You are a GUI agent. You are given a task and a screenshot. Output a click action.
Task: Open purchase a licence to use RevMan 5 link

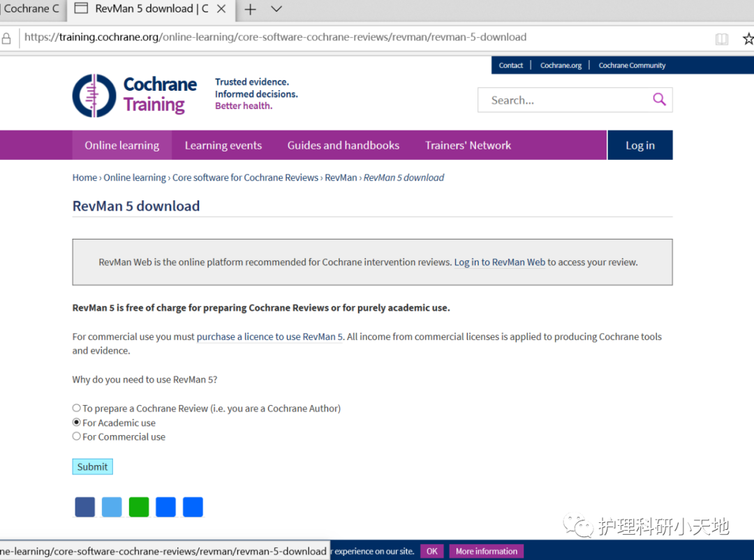269,337
